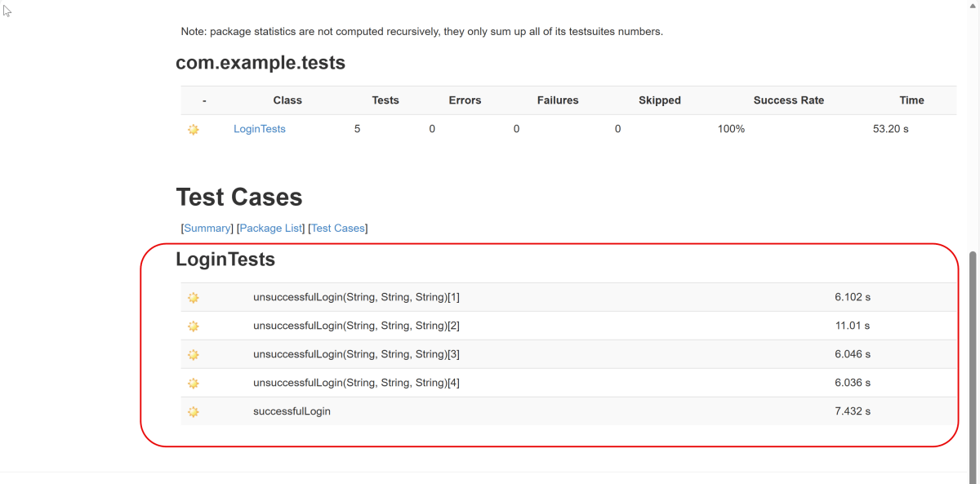
Task: Click the 11.01 s duration value
Action: (x=852, y=326)
